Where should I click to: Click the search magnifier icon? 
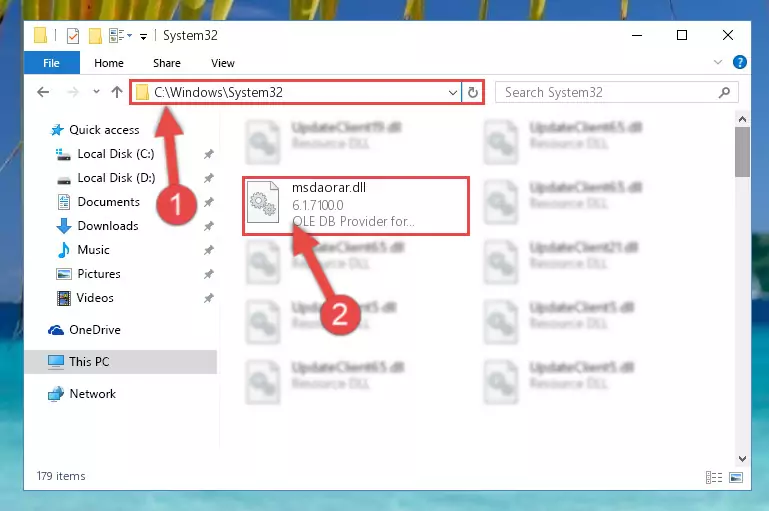724,92
